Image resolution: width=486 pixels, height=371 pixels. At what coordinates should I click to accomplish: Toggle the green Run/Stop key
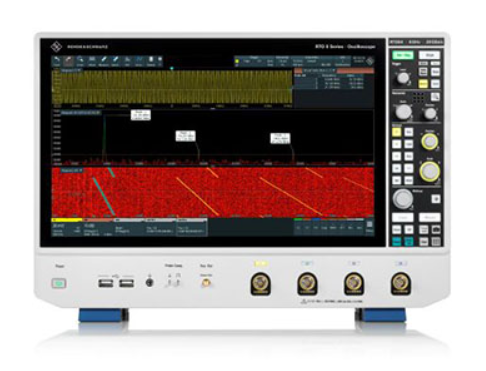click(x=403, y=55)
